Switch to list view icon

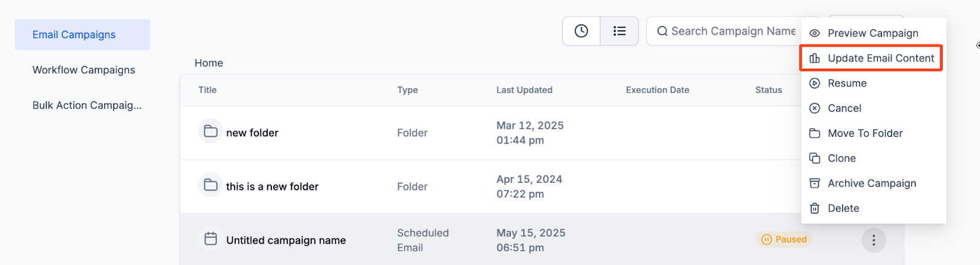click(x=619, y=31)
